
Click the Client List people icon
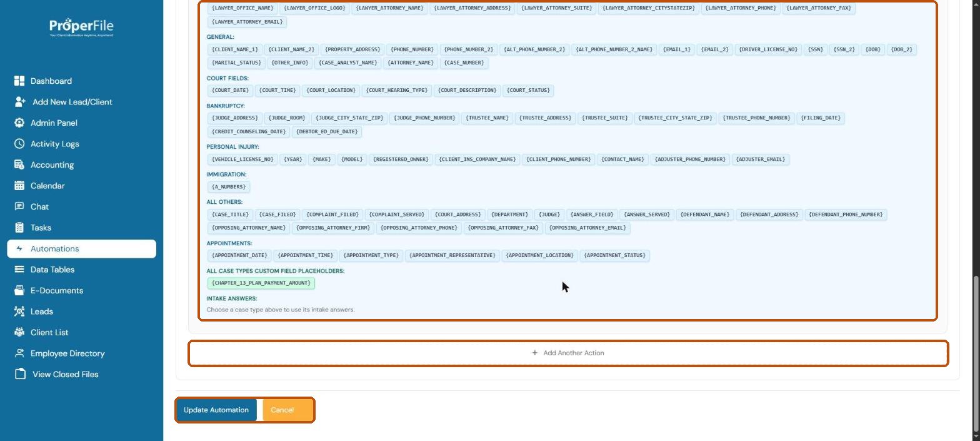coord(19,332)
